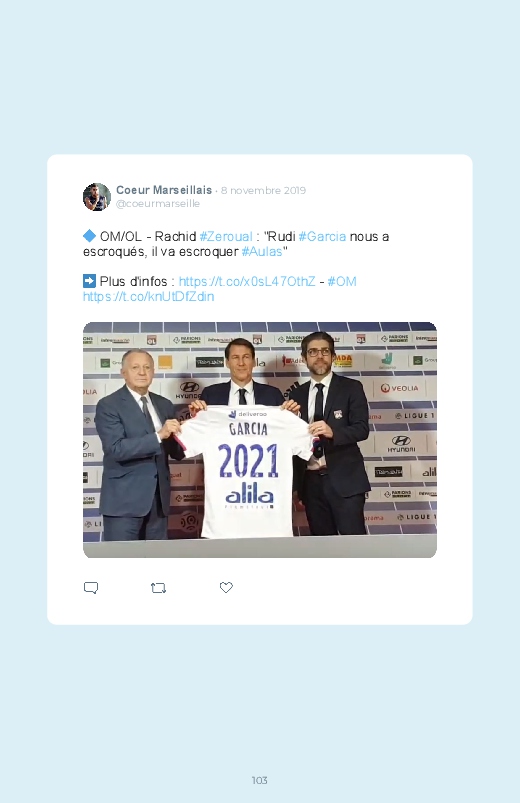Image resolution: width=520 pixels, height=803 pixels.
Task: Follow the t.co/x0sL47OthZ link
Action: (x=247, y=282)
